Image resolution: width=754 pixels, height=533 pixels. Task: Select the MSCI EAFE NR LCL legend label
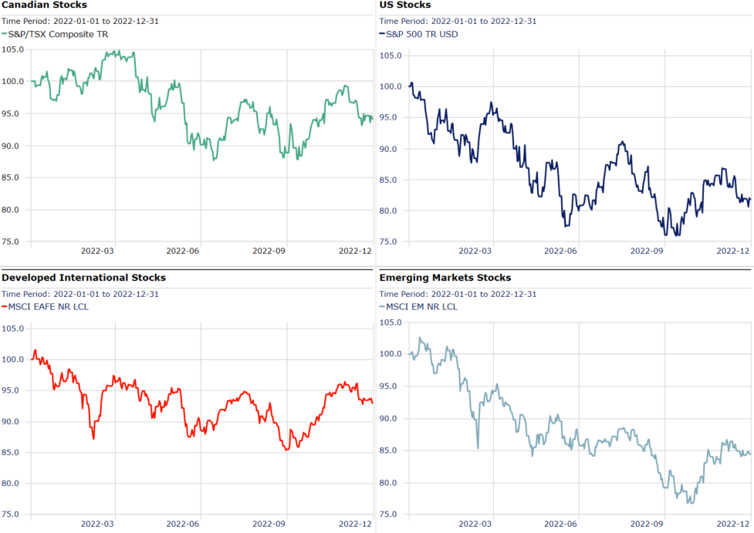53,306
